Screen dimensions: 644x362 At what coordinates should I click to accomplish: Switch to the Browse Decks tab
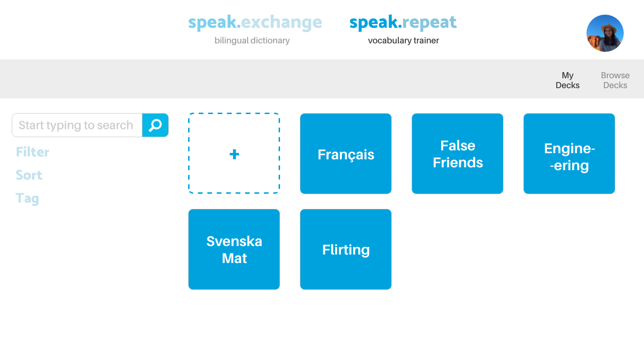[615, 80]
